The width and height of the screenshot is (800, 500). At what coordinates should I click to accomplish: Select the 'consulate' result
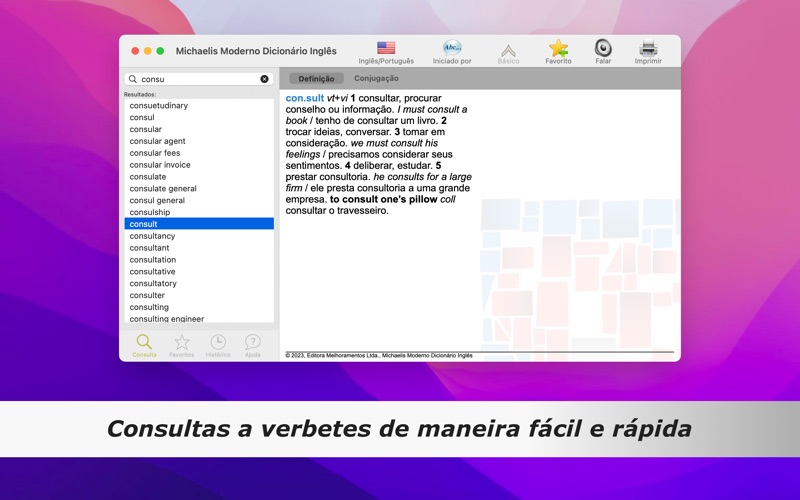click(199, 177)
